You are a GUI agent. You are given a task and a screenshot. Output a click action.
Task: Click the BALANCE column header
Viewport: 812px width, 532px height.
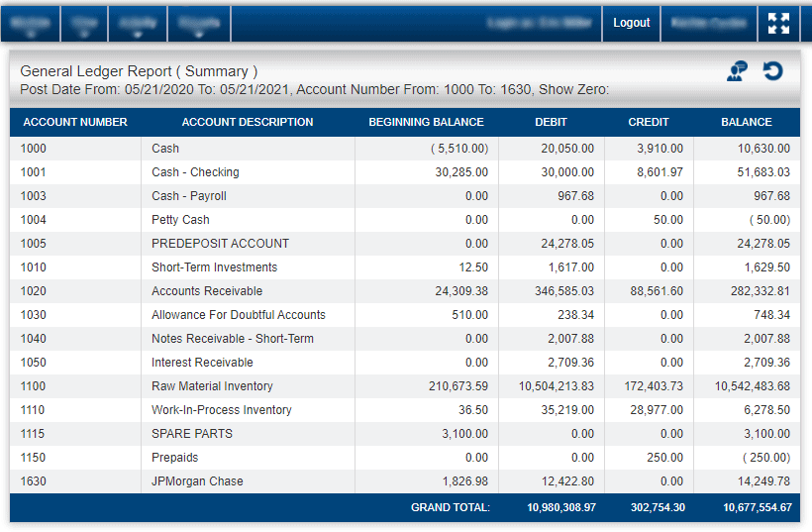(747, 122)
